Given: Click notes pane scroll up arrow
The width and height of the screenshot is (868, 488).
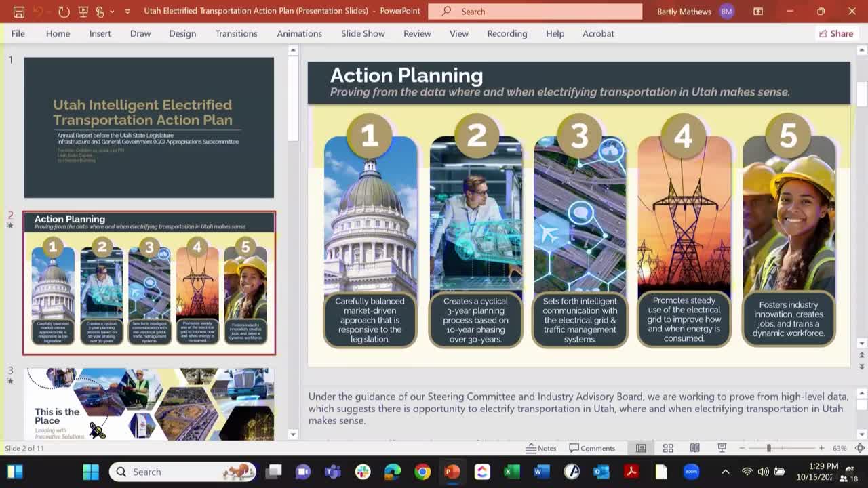Looking at the screenshot, I should pos(862,393).
